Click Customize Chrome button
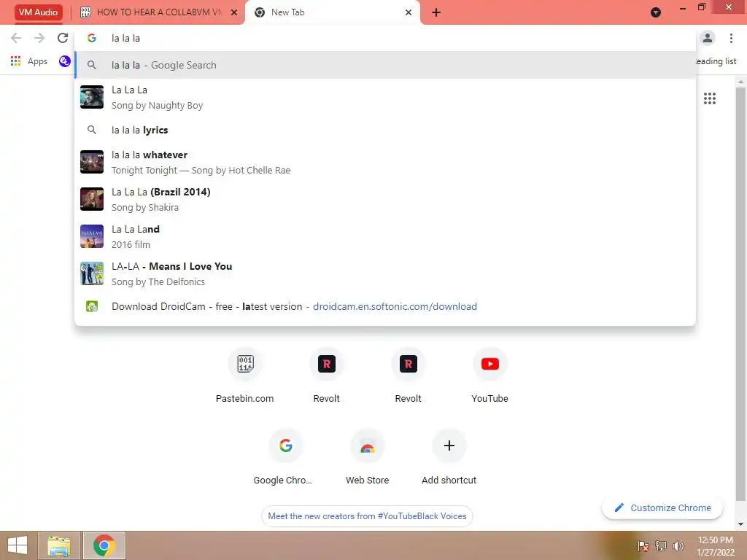The width and height of the screenshot is (747, 560). coord(662,507)
